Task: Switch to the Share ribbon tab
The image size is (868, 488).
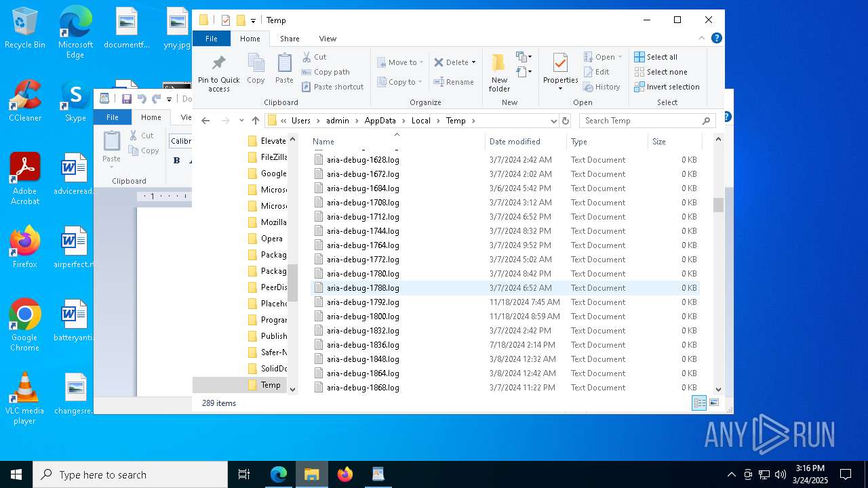Action: click(290, 39)
